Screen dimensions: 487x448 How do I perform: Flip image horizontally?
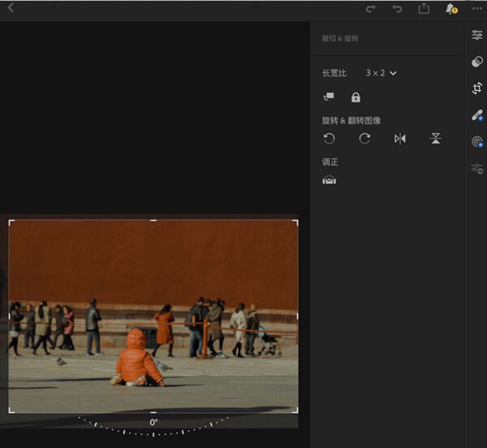(400, 139)
